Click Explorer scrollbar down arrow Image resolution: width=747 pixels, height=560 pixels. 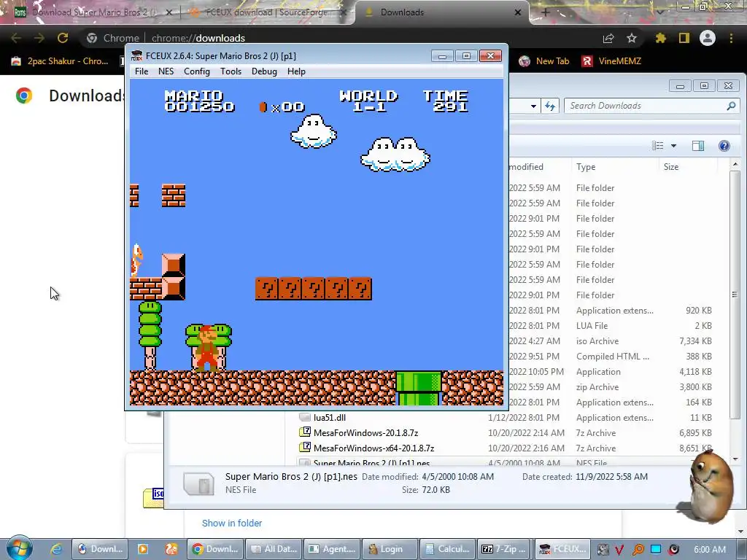pos(735,459)
